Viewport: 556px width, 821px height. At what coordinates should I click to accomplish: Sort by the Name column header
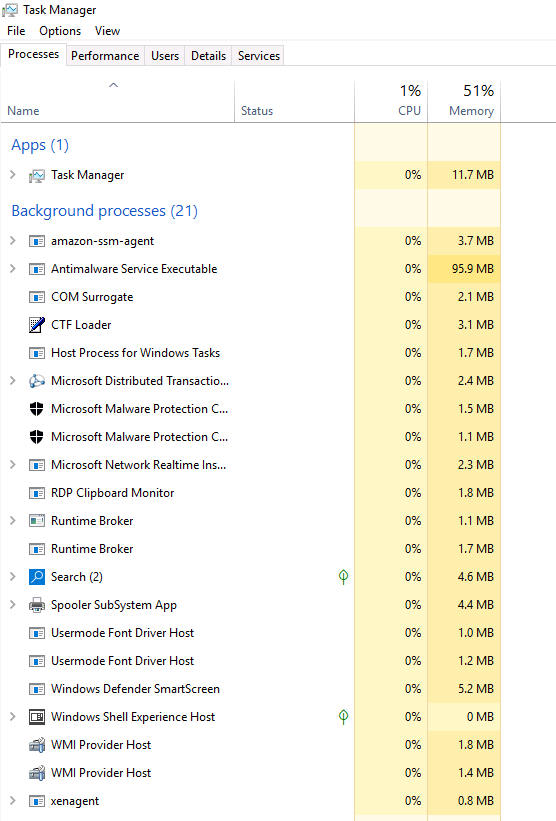click(117, 102)
